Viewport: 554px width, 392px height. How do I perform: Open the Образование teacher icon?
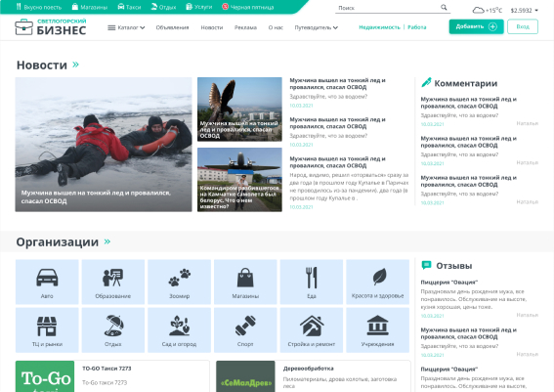tap(113, 278)
